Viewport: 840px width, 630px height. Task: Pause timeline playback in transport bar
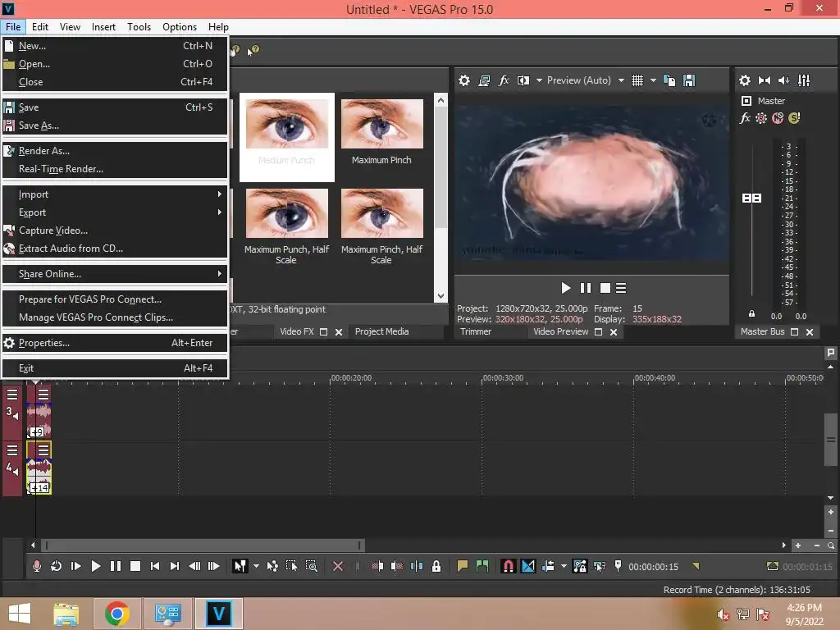click(x=115, y=566)
